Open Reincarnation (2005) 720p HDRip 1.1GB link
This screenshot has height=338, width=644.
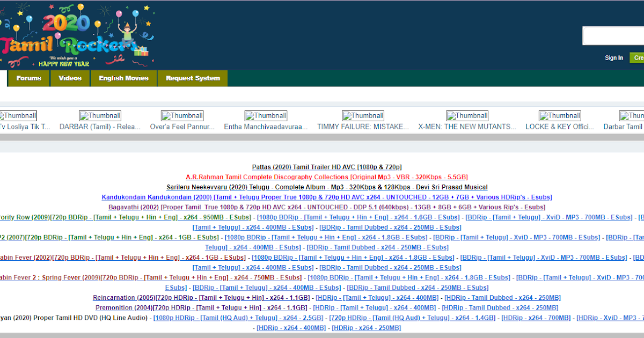(201, 298)
